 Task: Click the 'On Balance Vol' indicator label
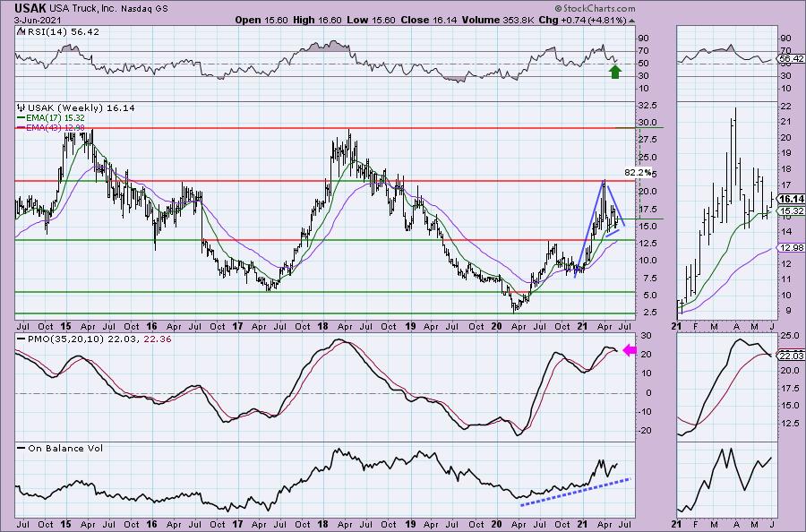pyautogui.click(x=65, y=448)
